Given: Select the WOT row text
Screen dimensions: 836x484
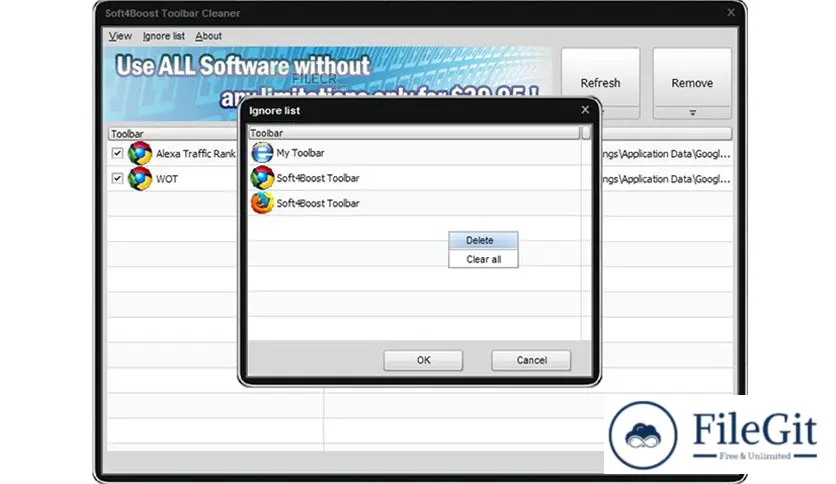Looking at the screenshot, I should (x=167, y=179).
